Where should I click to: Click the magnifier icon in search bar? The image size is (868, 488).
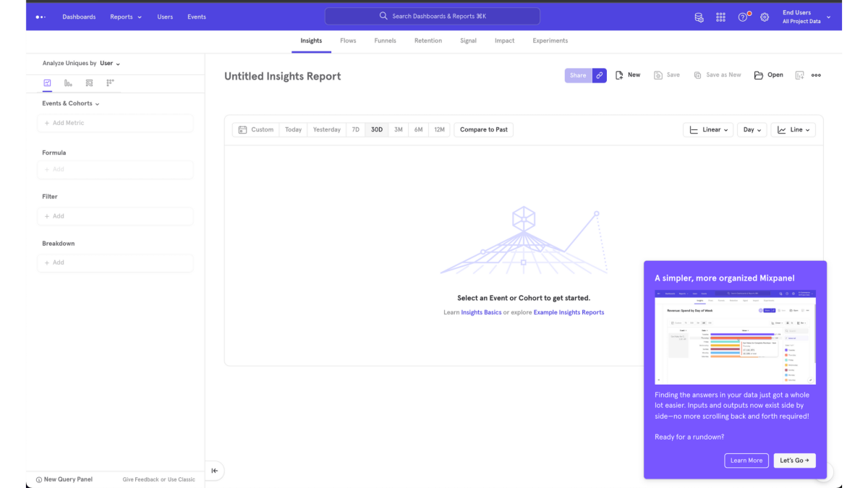pos(383,16)
